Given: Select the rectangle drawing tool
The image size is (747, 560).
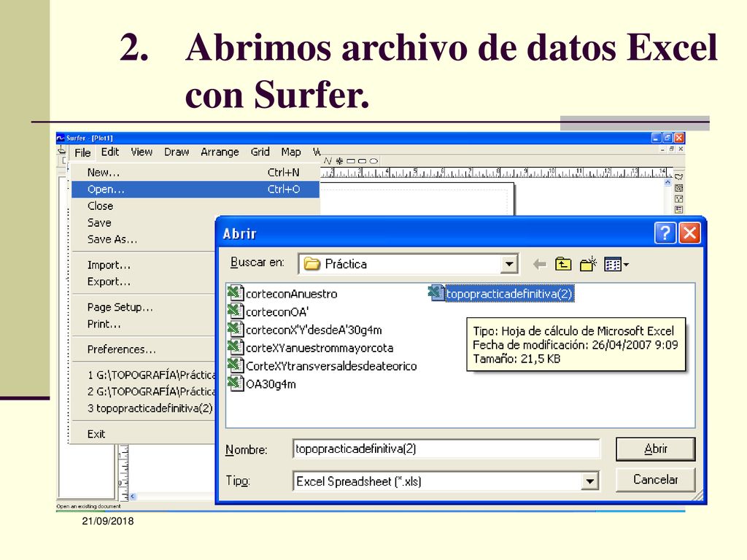Looking at the screenshot, I should coord(351,161).
